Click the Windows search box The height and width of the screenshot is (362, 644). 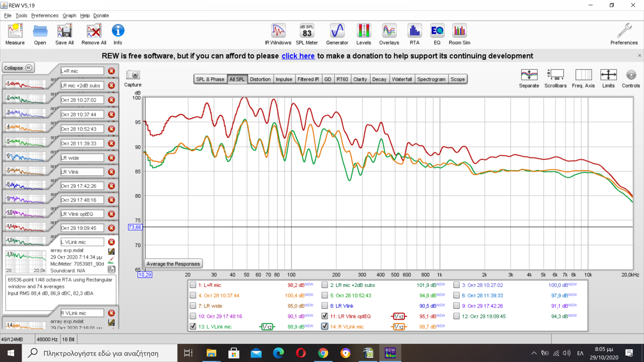(x=100, y=353)
